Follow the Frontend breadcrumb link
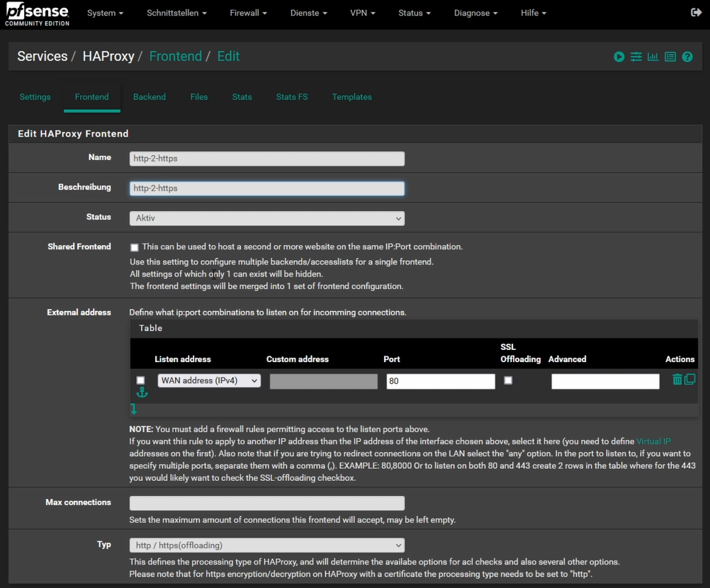The height and width of the screenshot is (588, 710). tap(176, 56)
